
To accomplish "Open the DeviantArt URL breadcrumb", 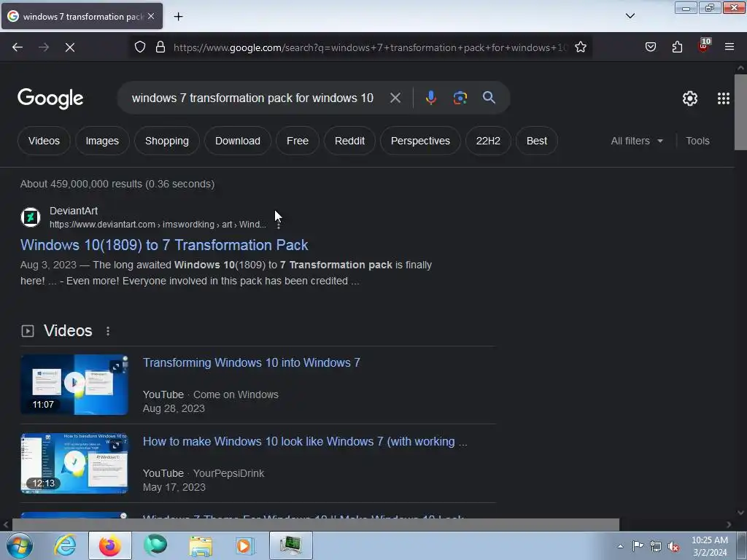I will 158,225.
